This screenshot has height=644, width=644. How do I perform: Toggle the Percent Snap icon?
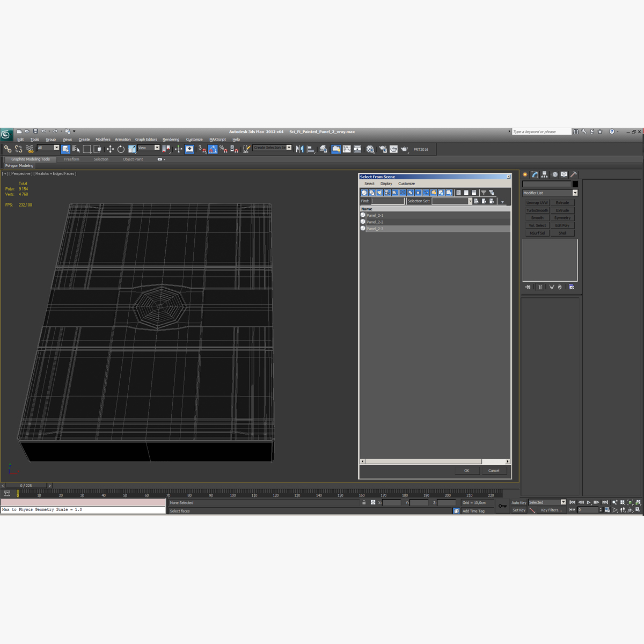(x=223, y=149)
